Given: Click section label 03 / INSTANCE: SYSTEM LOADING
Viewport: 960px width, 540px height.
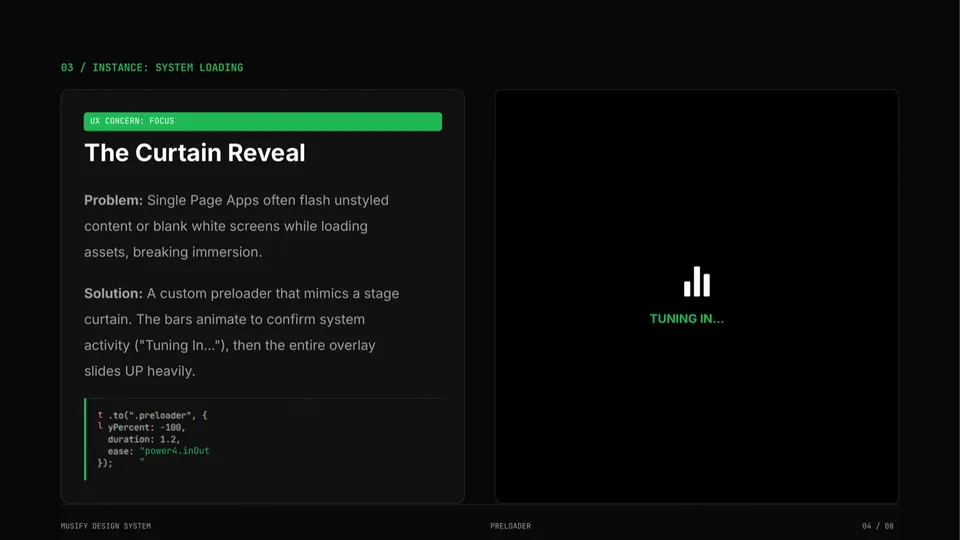Looking at the screenshot, I should coord(152,67).
